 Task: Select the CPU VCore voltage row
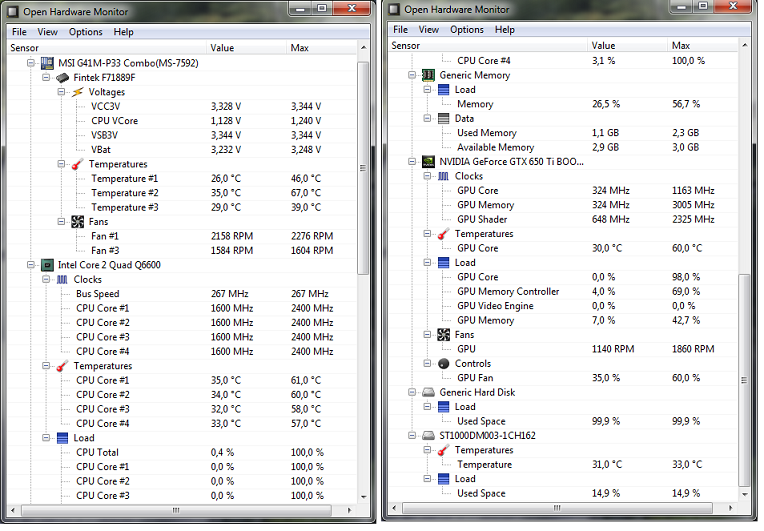182,121
